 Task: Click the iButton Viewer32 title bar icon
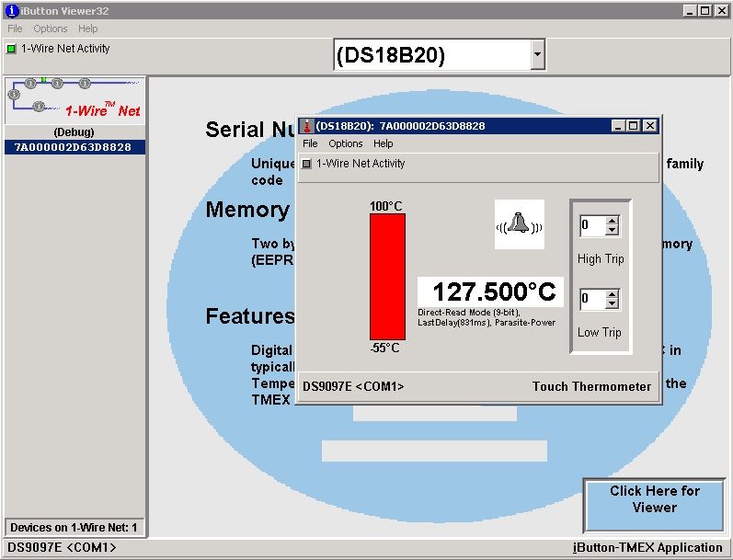click(x=12, y=11)
